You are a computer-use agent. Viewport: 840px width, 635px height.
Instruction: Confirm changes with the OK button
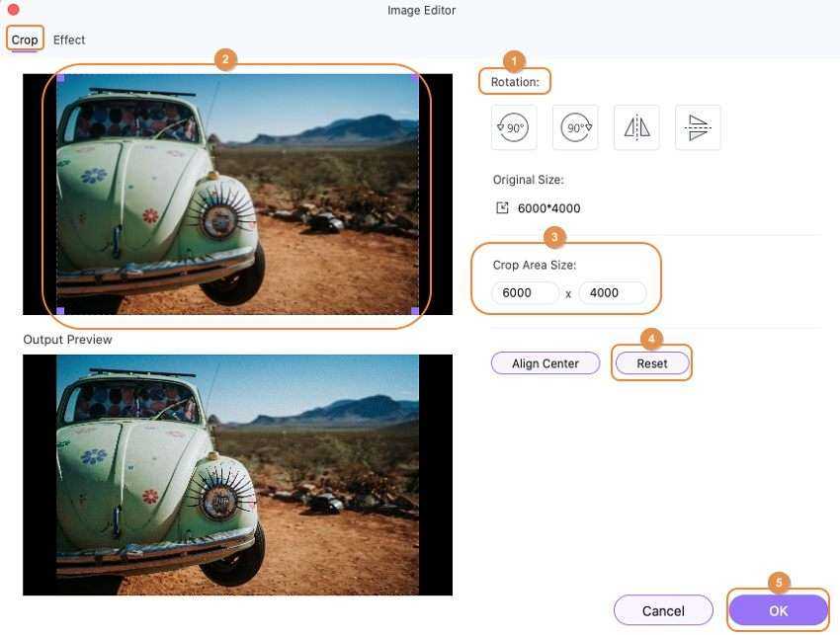pyautogui.click(x=778, y=610)
